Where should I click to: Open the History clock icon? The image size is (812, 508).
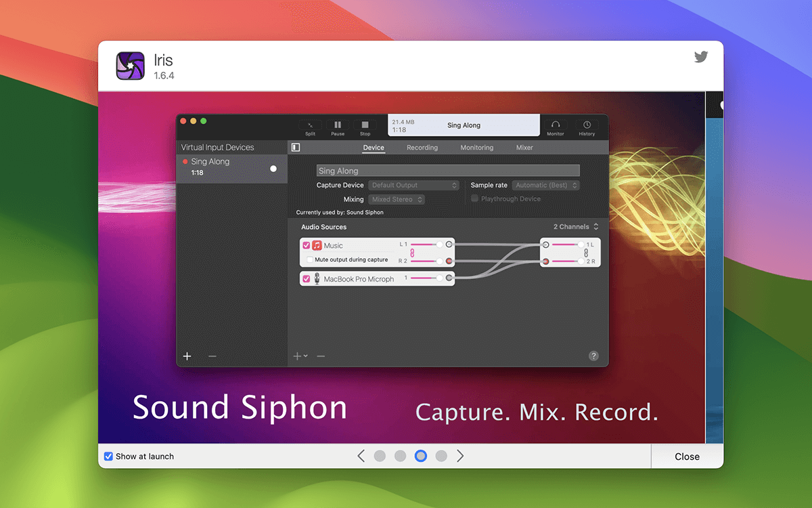(x=587, y=125)
